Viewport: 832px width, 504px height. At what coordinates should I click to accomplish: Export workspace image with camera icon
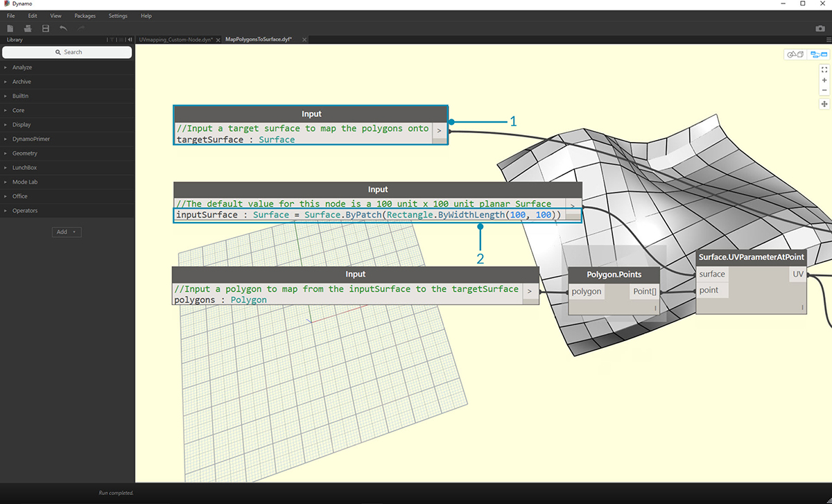[820, 28]
